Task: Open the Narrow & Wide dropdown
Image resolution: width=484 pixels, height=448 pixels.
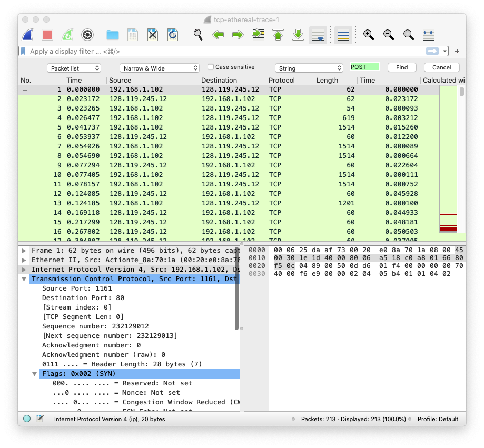Action: 159,68
